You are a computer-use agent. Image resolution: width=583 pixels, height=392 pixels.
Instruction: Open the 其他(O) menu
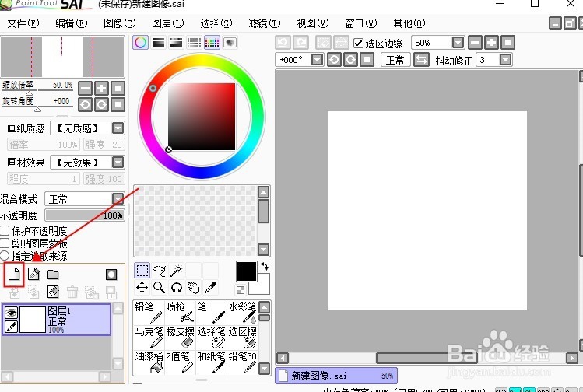coord(409,23)
